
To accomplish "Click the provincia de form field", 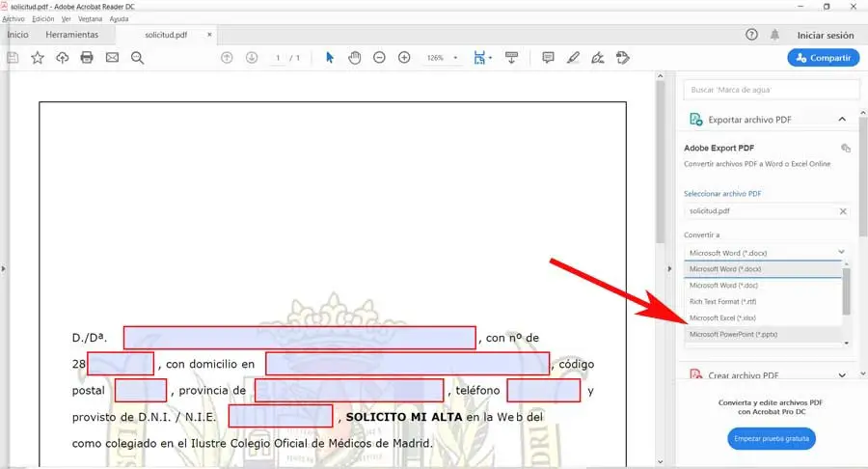I will click(349, 391).
